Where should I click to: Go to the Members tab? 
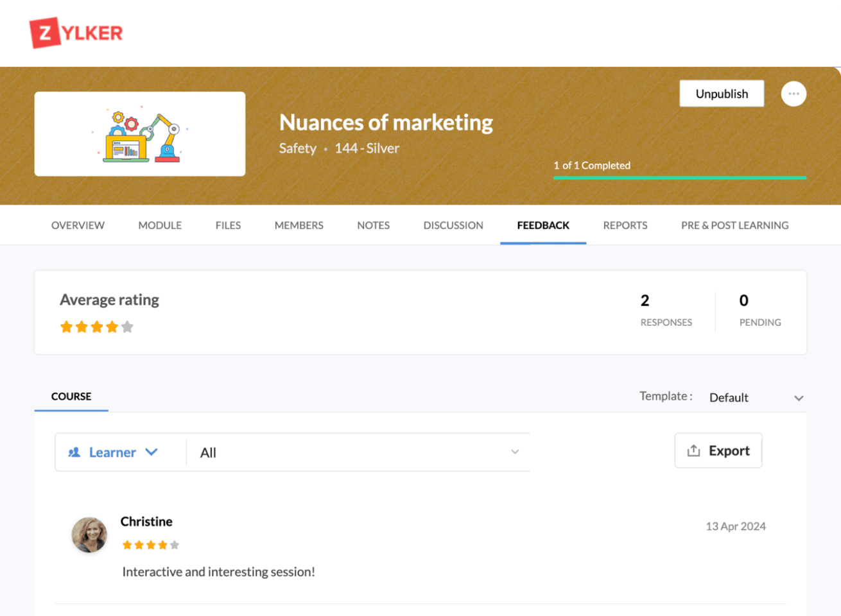299,225
